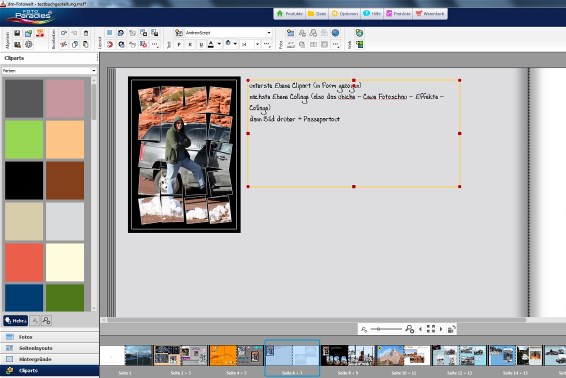Click the copy icon in toolbar
The image size is (566, 378).
[x=75, y=44]
